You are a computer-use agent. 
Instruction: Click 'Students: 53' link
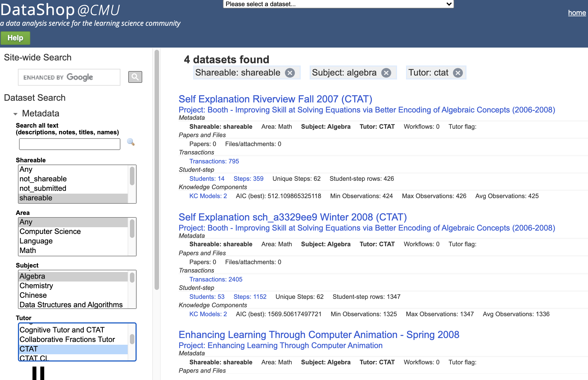(207, 297)
